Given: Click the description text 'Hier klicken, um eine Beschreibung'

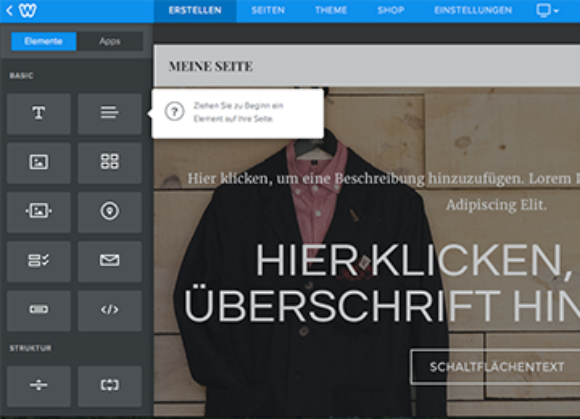Looking at the screenshot, I should [306, 179].
